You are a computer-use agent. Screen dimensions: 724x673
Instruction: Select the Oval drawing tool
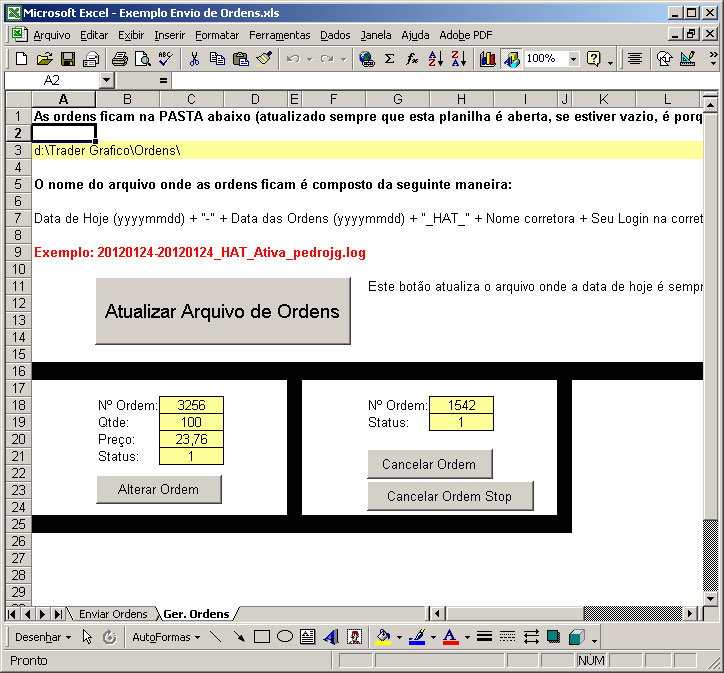285,637
